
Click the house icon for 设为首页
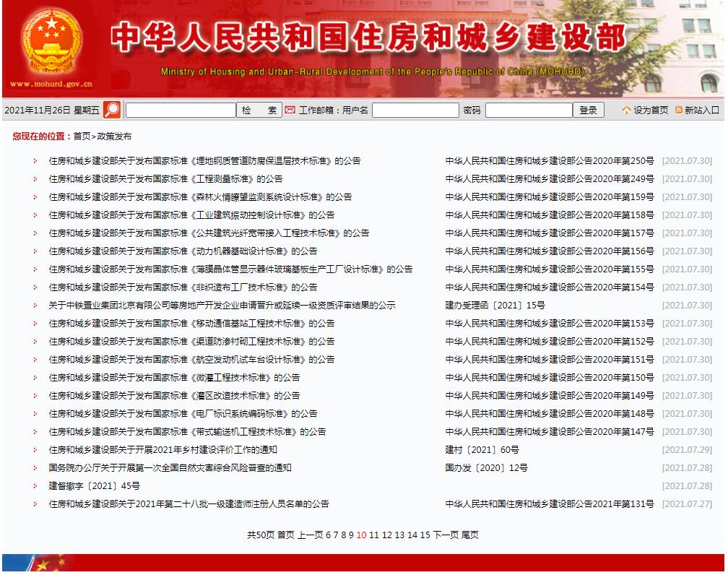626,110
